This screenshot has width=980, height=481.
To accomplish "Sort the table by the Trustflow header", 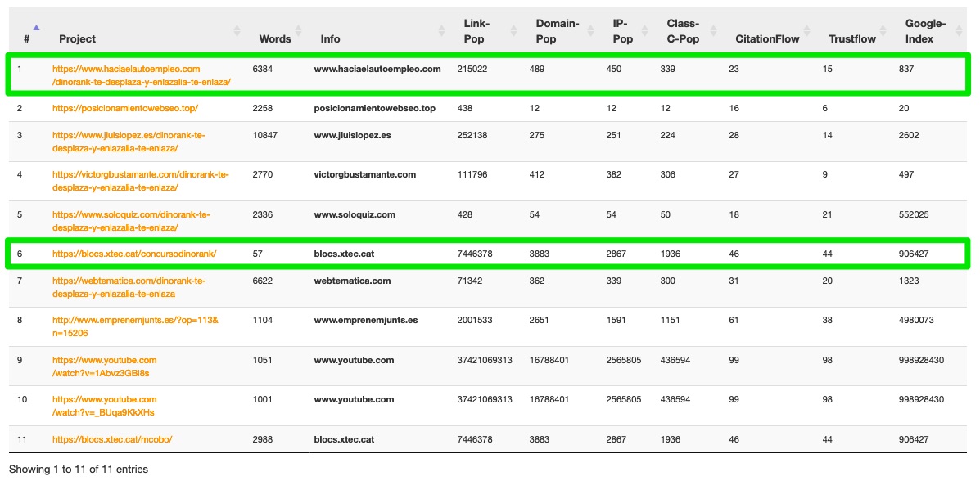I will tap(852, 38).
